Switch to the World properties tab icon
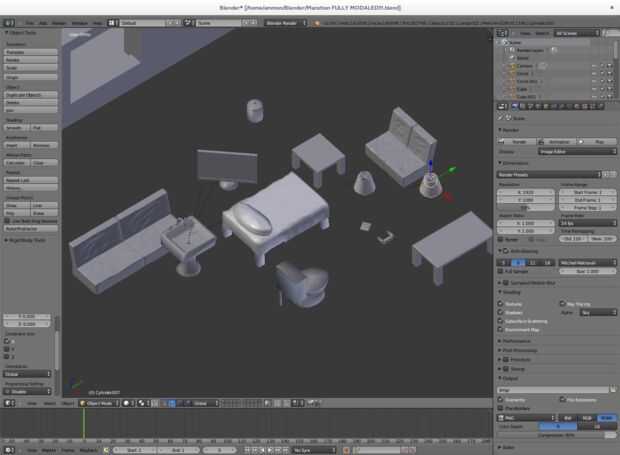Screen dimensions: 620x455 tap(538, 106)
